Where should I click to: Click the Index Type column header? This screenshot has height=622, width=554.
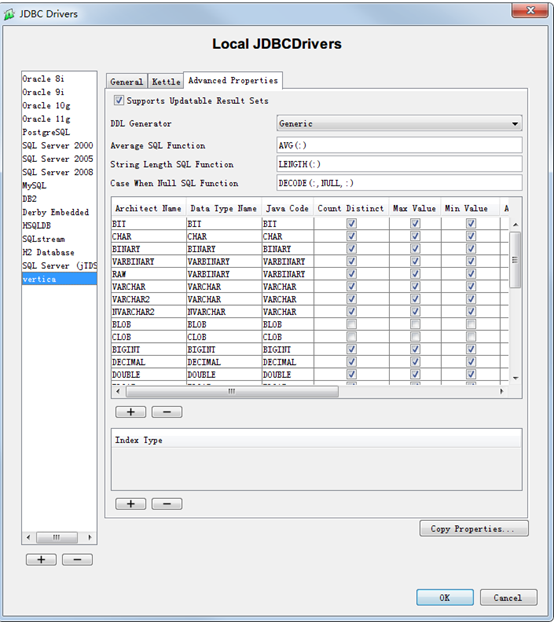pyautogui.click(x=316, y=440)
